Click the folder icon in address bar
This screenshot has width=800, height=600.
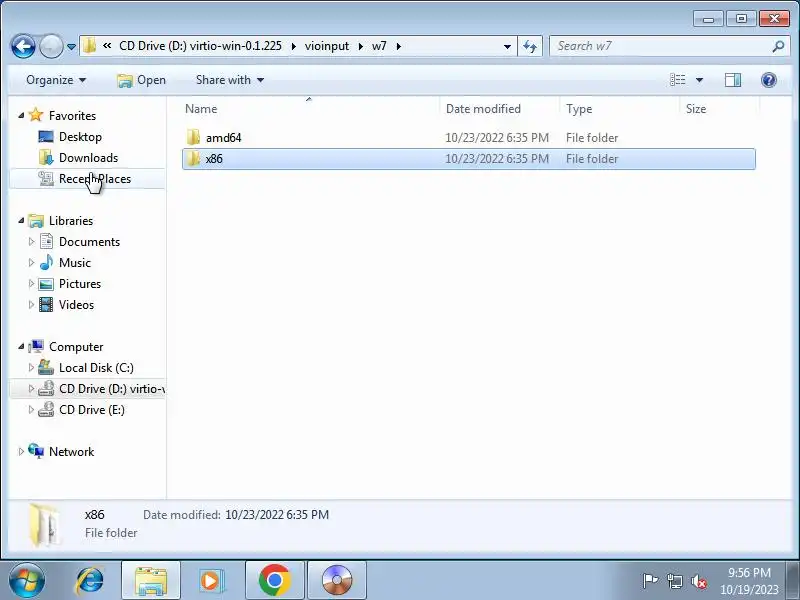89,46
